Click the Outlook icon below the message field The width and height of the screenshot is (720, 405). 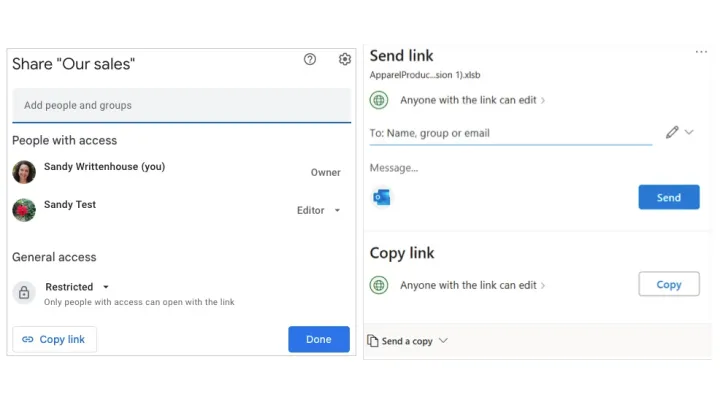point(381,197)
